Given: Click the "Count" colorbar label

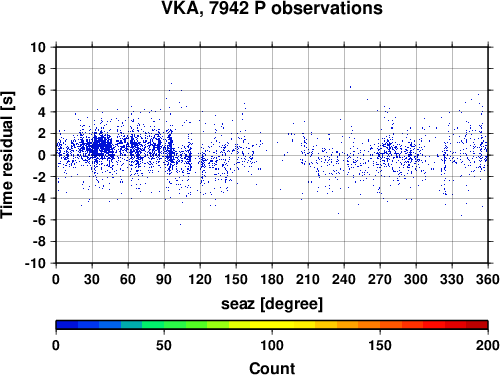Looking at the screenshot, I should tap(272, 368).
